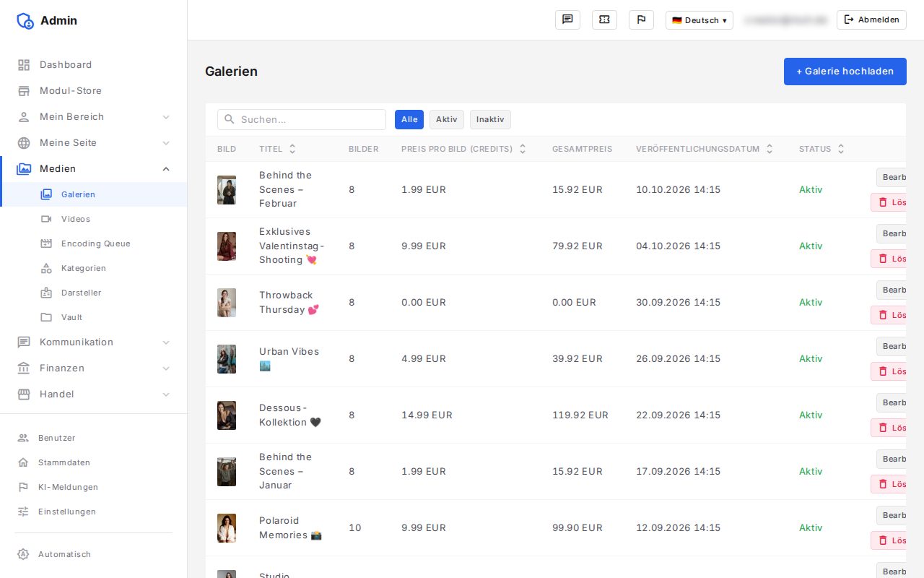This screenshot has width=924, height=578.
Task: Open the Dessous-Kollektion thumbnail image
Action: [227, 415]
